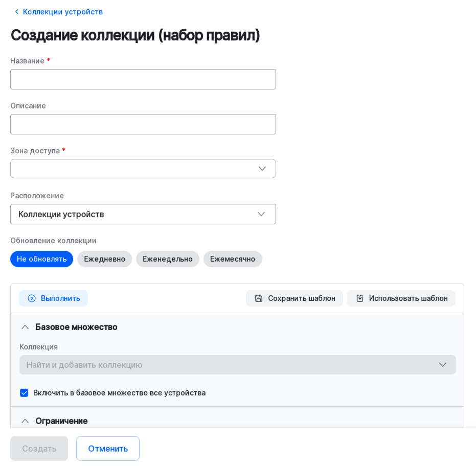Choose Еженедельно collection update
Image resolution: width=476 pixels, height=468 pixels.
tap(168, 259)
